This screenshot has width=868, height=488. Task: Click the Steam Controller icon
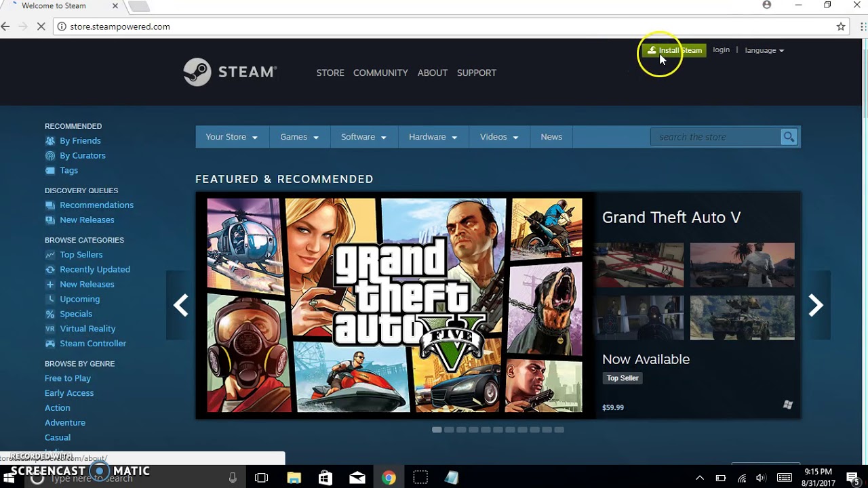pyautogui.click(x=50, y=344)
